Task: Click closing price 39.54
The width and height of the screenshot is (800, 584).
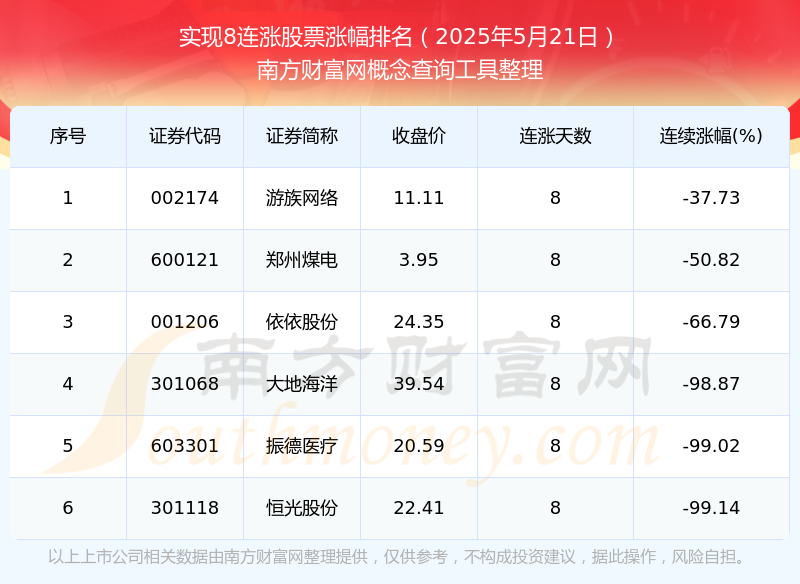Action: point(419,384)
